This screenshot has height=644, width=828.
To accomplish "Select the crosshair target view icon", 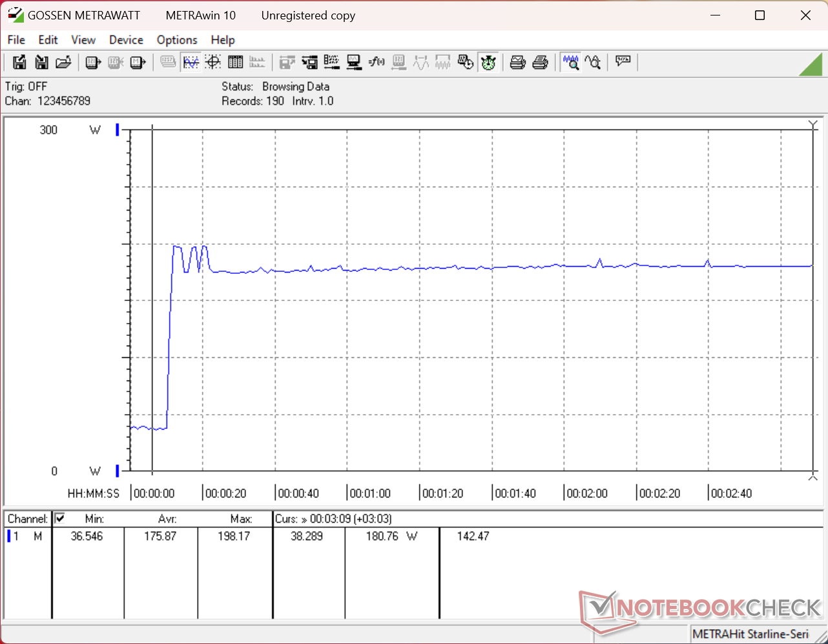I will (213, 62).
